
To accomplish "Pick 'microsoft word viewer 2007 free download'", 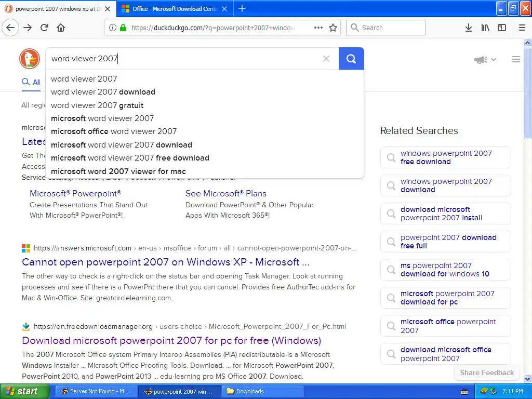I will click(205, 158).
